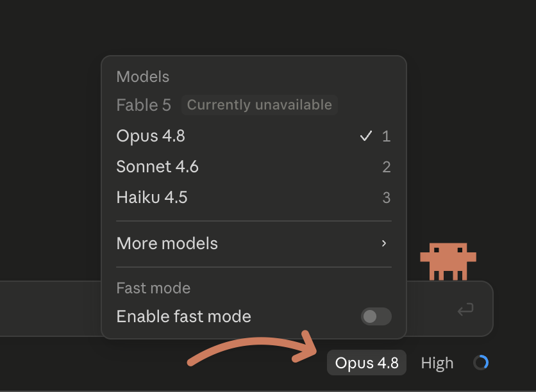Click the chevron icon next to More models

coord(384,243)
